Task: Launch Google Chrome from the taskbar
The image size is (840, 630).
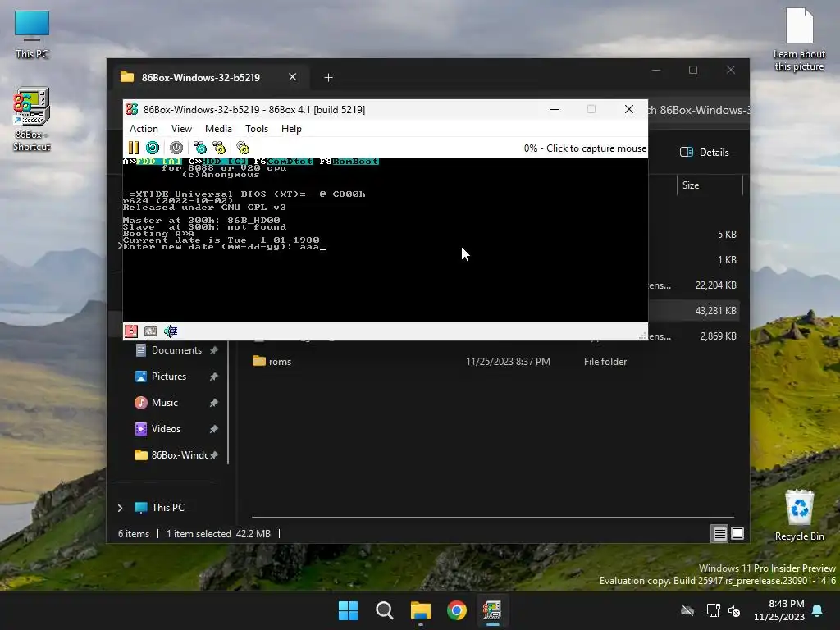Action: 457,610
